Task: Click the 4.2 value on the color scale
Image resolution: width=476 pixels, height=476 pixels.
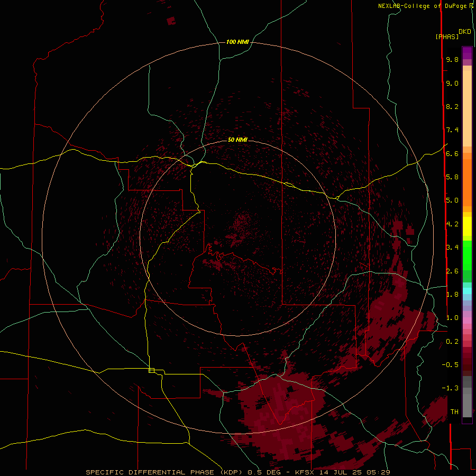Action: 452,224
